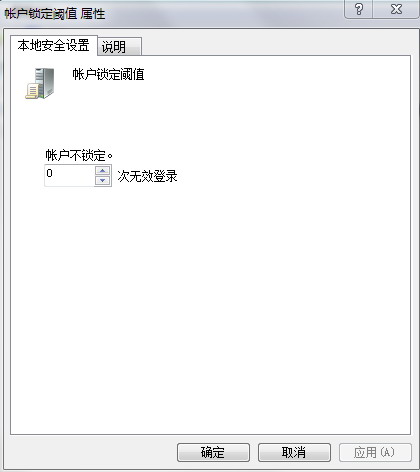
Task: Switch to the 说明 tab
Action: tap(120, 47)
